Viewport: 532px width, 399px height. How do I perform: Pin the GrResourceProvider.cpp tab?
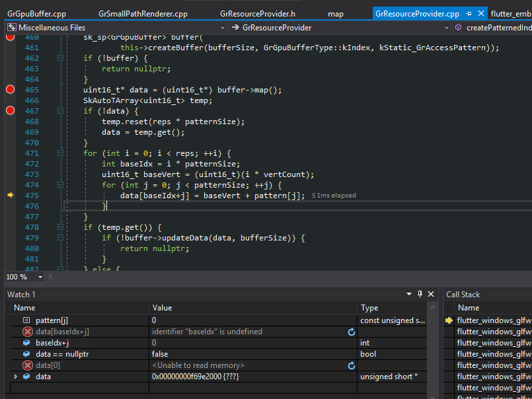pyautogui.click(x=469, y=13)
